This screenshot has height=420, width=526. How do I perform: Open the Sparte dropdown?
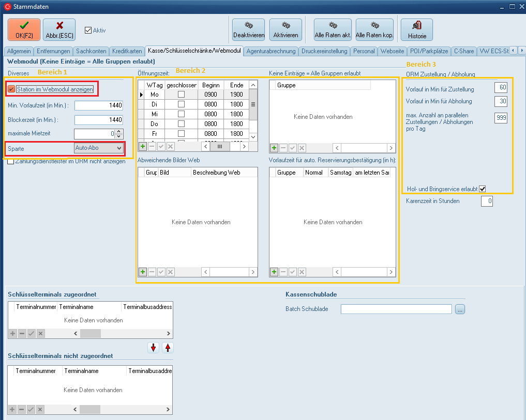(119, 148)
